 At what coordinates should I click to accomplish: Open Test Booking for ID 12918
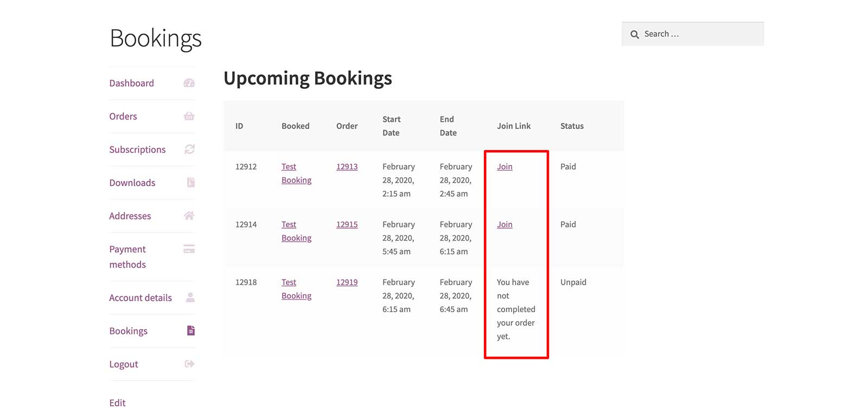[x=296, y=289]
